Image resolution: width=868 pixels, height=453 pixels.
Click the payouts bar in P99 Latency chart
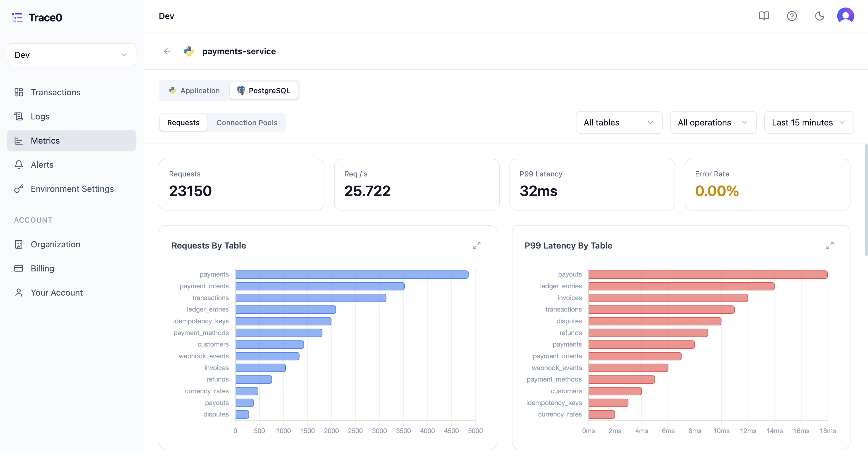(x=708, y=274)
